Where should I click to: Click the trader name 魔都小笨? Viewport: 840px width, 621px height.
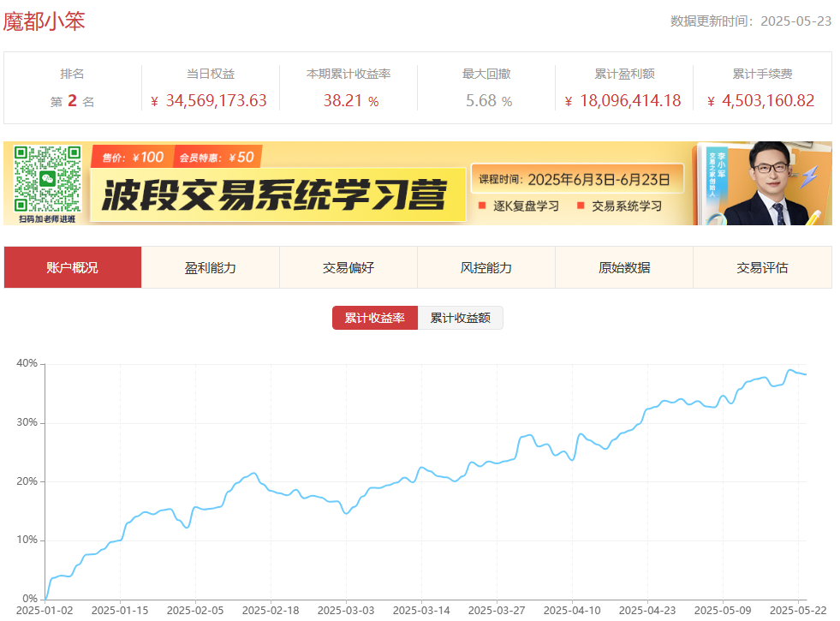point(44,21)
